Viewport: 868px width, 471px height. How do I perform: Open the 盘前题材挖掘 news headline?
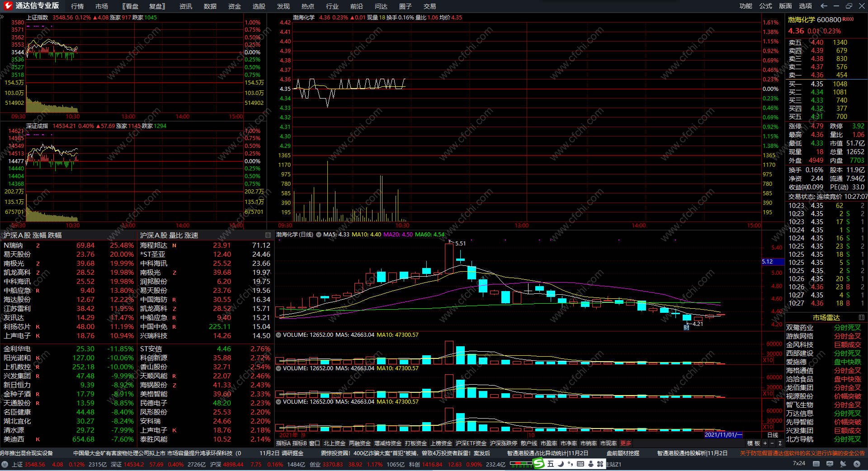click(x=623, y=453)
